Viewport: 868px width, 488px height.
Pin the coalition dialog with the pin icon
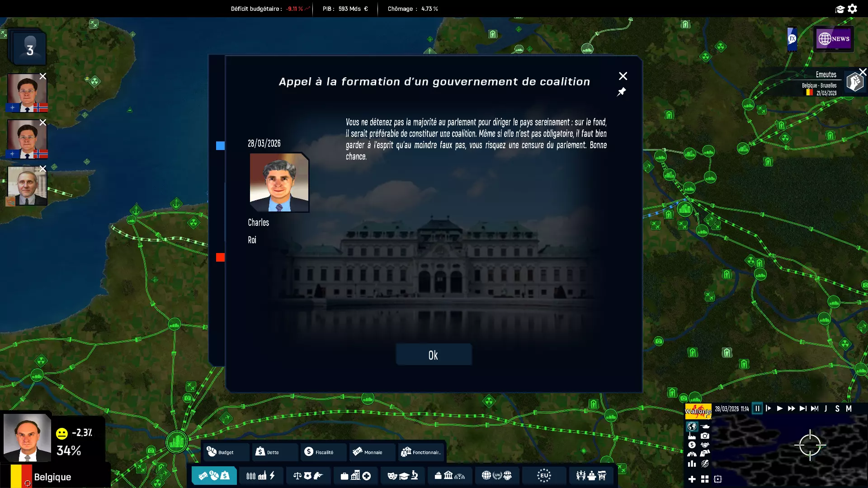[x=622, y=92]
